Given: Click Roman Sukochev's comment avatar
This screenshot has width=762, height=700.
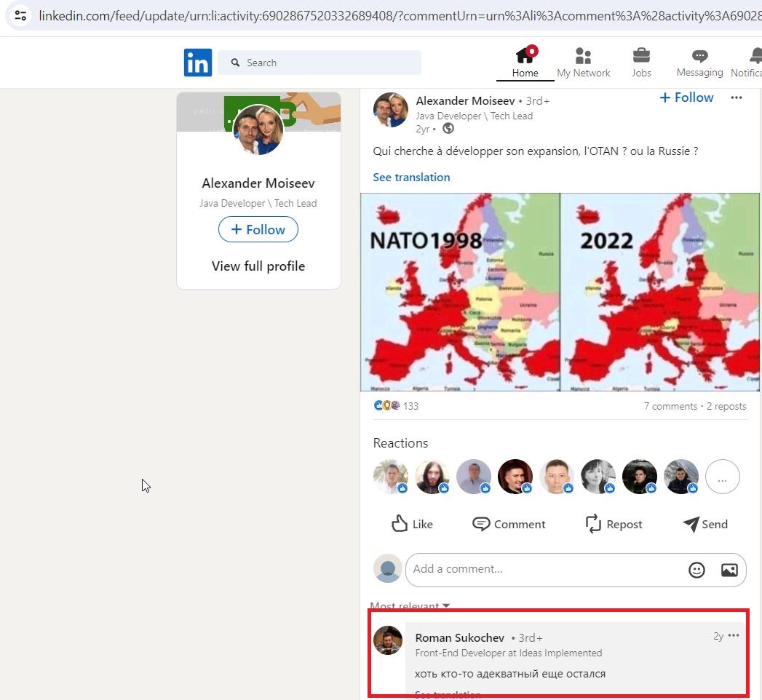Looking at the screenshot, I should tap(388, 640).
